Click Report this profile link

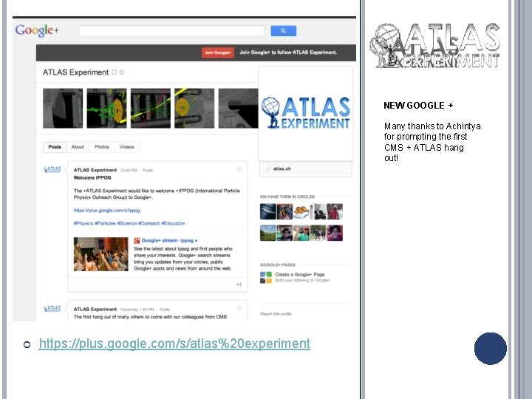tap(276, 314)
